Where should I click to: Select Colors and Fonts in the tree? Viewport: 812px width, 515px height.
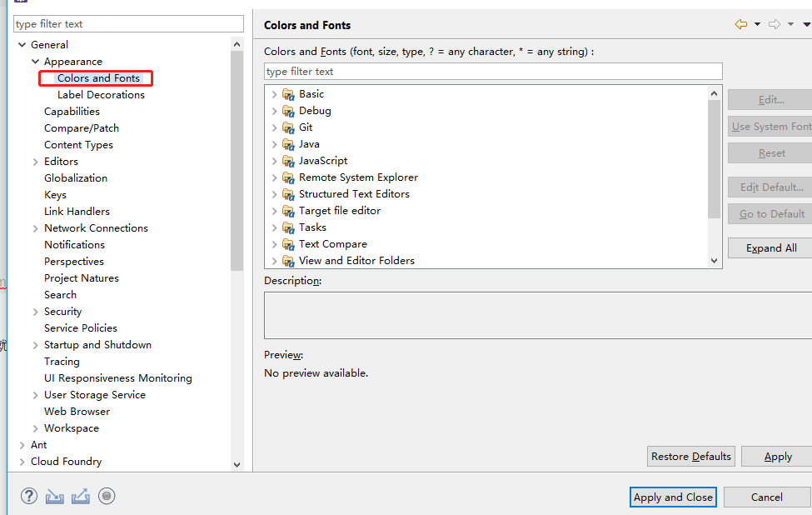98,78
